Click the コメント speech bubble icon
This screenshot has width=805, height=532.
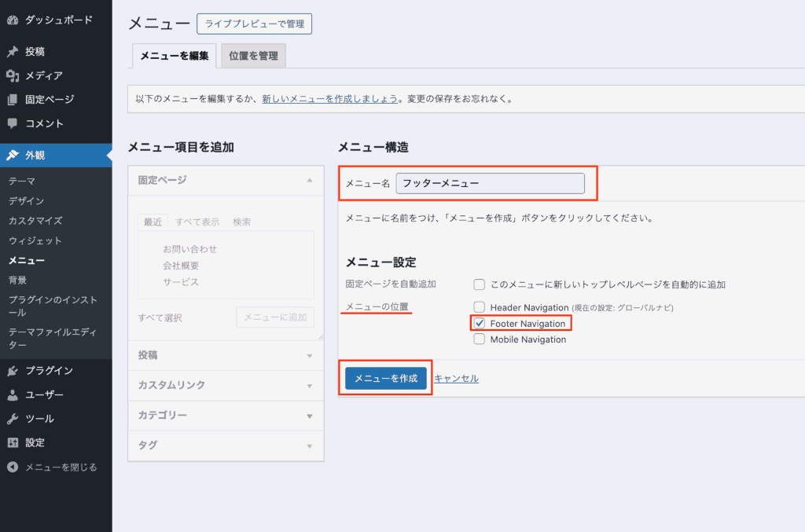(13, 124)
